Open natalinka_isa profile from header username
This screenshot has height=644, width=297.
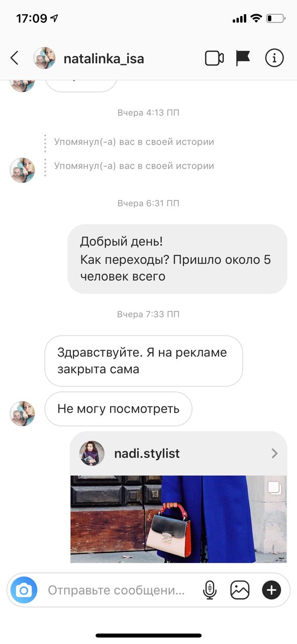(x=104, y=58)
